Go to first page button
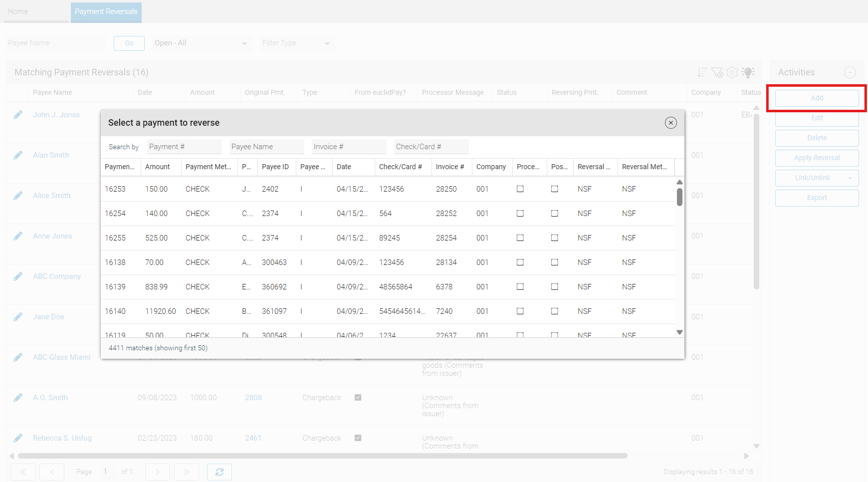 (x=23, y=472)
